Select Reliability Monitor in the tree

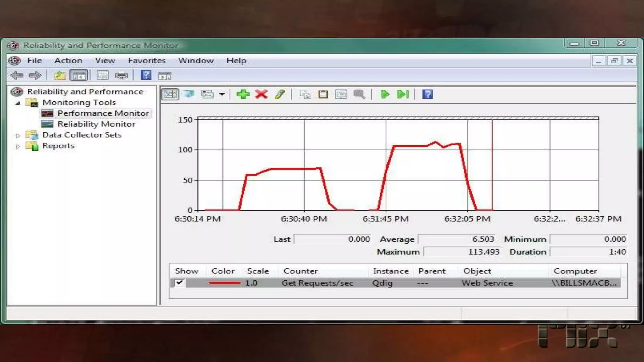point(96,124)
